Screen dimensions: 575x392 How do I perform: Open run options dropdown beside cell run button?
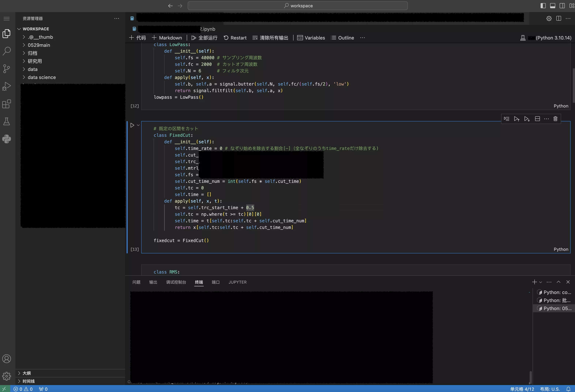tap(138, 125)
